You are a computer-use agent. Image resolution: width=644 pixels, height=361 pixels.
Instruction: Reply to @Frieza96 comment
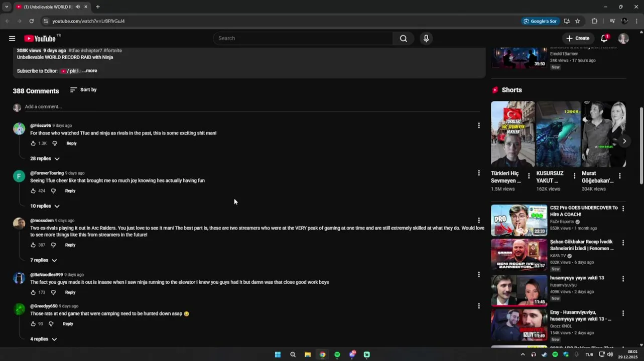(71, 143)
